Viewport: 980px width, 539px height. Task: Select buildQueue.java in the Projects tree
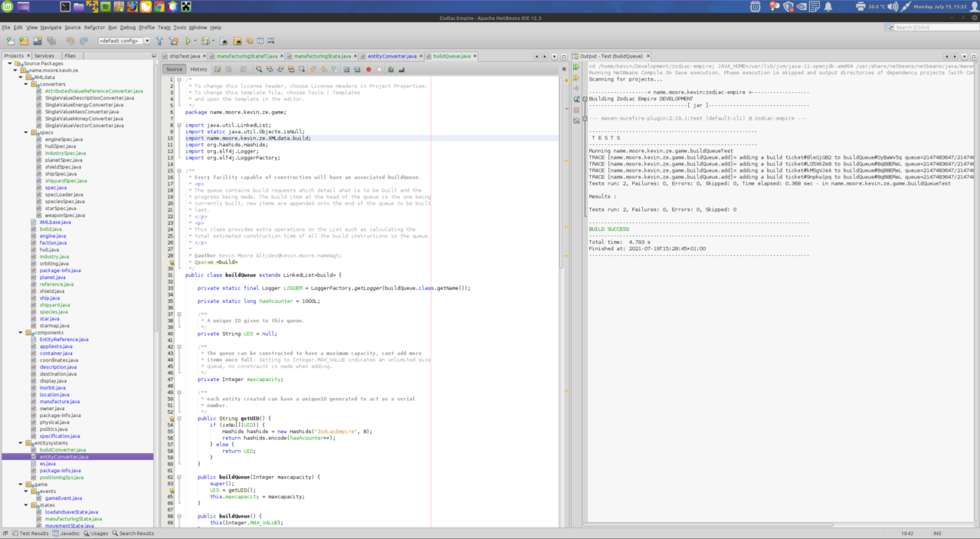tap(51, 229)
